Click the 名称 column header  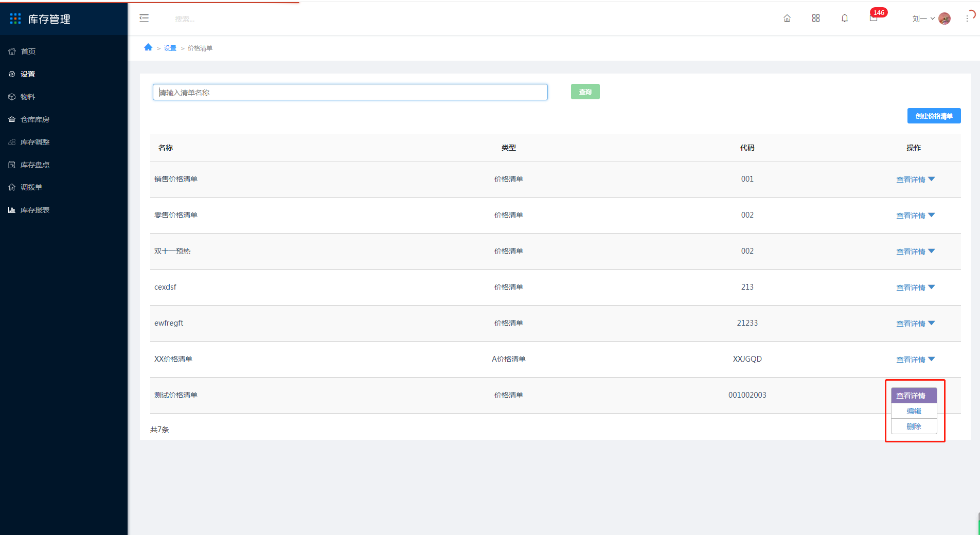click(166, 148)
